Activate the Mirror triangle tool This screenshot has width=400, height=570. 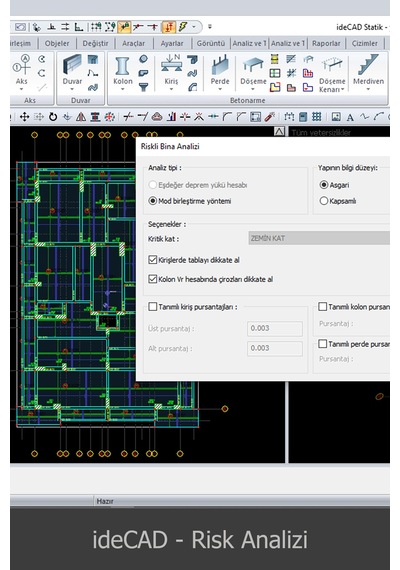click(81, 117)
